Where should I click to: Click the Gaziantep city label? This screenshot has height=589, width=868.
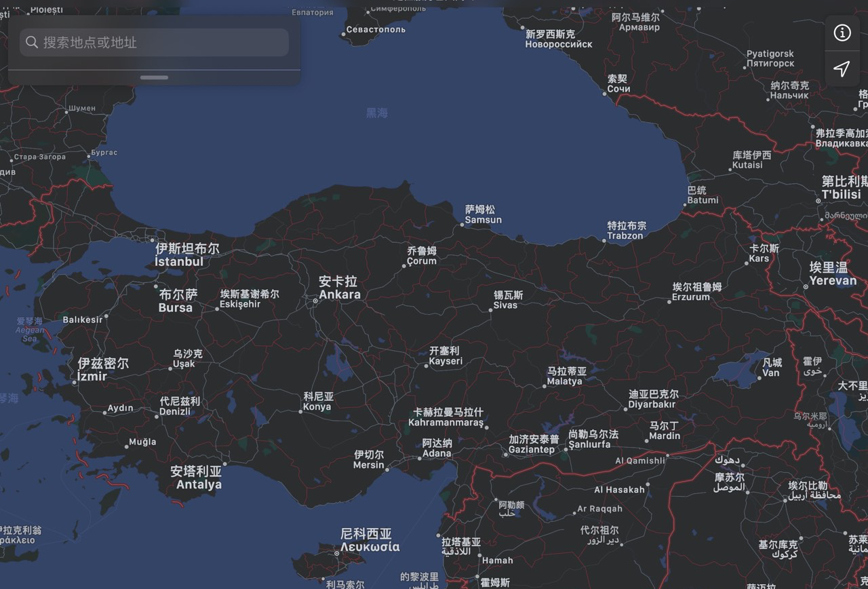[x=532, y=444]
